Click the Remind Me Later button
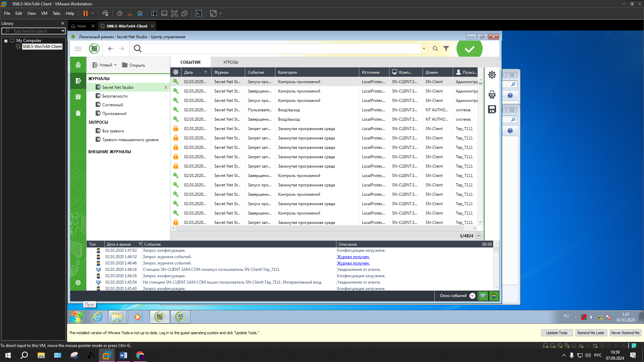Image resolution: width=644 pixels, height=362 pixels. (x=591, y=333)
